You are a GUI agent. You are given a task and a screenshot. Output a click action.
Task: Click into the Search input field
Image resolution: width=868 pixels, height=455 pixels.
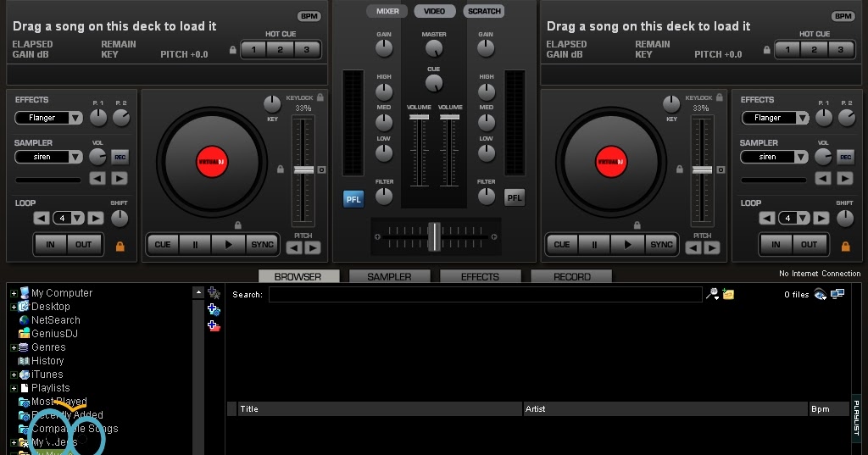(x=486, y=295)
